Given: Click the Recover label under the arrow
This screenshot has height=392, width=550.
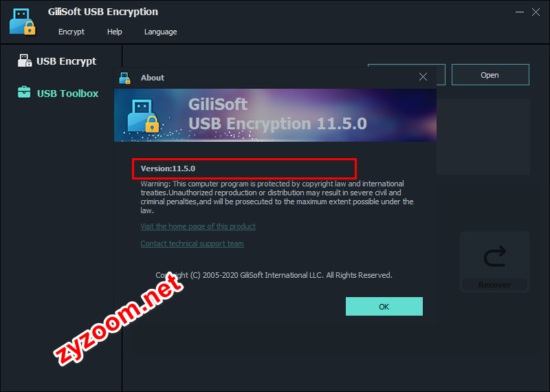Looking at the screenshot, I should [494, 285].
